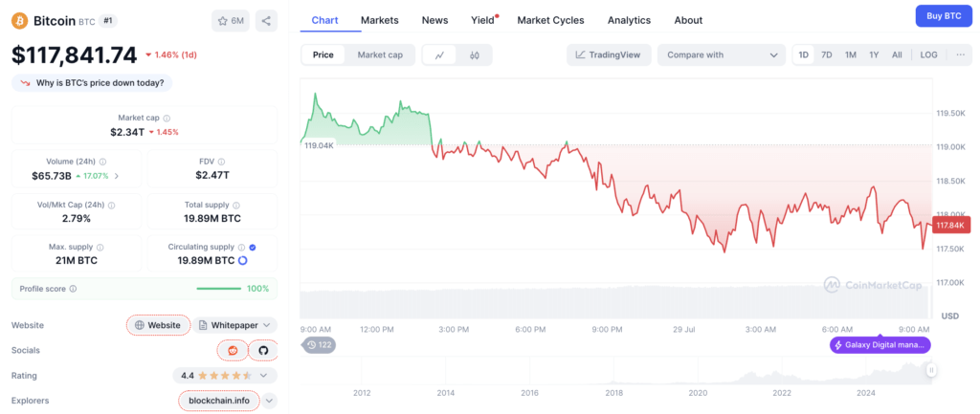Open the share icon button
This screenshot has height=414, width=980.
(x=266, y=21)
